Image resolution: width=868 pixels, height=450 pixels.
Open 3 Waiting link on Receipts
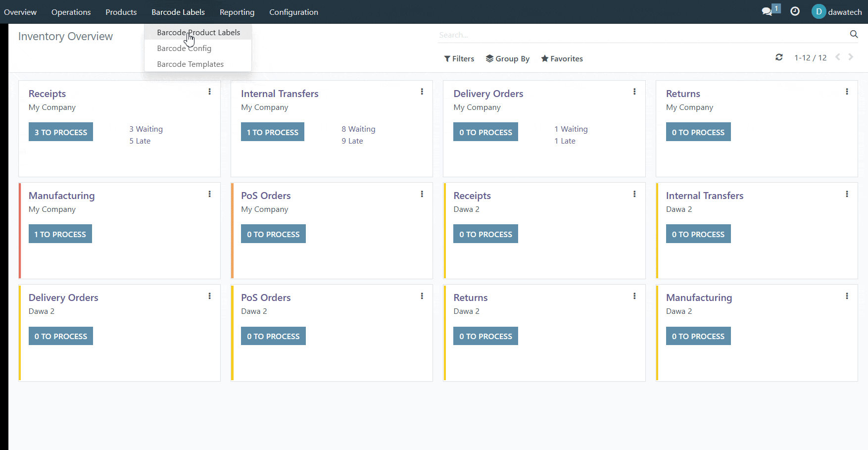point(146,129)
